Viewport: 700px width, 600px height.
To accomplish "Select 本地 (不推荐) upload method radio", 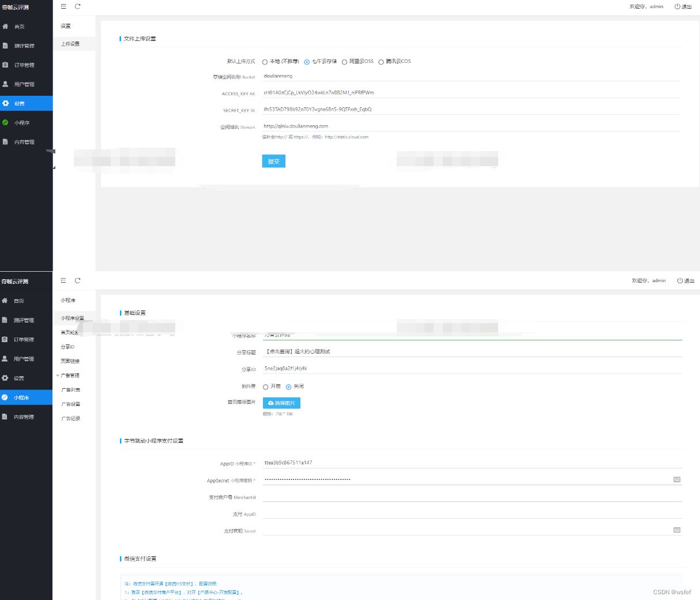I will [265, 62].
